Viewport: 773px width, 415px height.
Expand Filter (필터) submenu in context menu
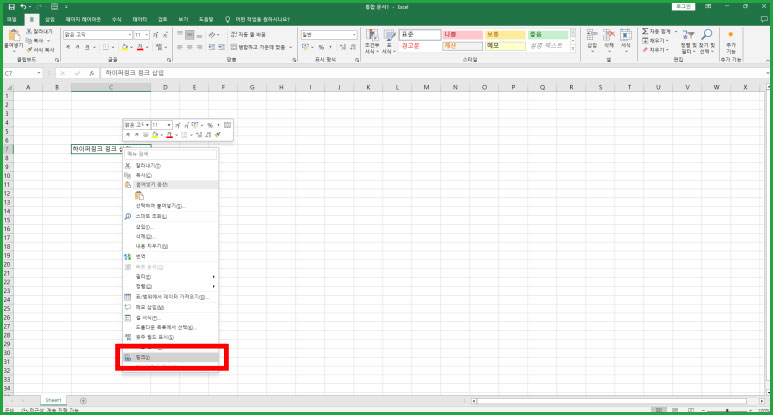(x=213, y=277)
